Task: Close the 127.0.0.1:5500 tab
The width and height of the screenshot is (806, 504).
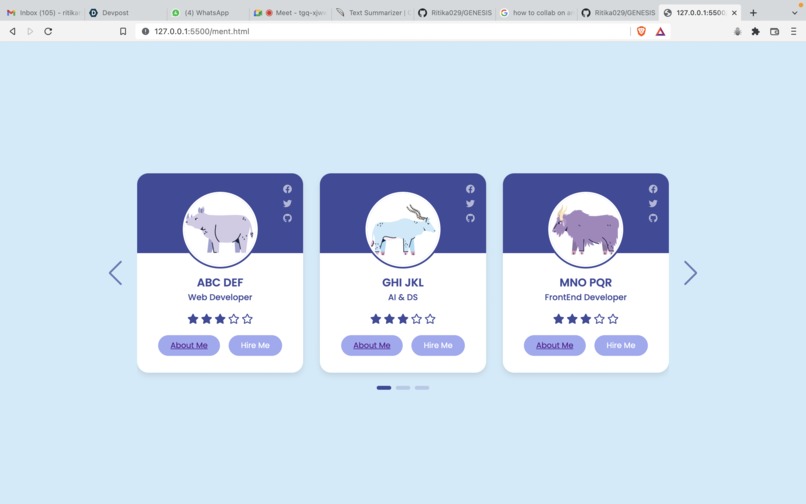Action: point(734,13)
